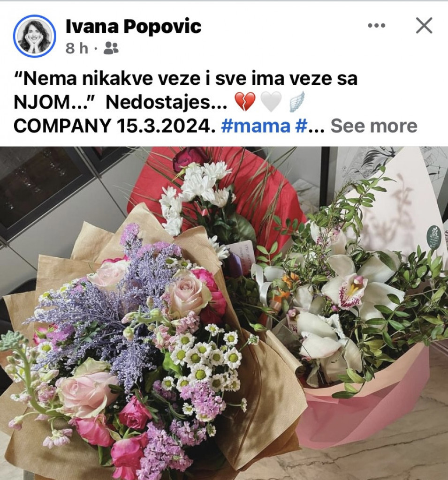
Task: Close the post with the X button
Action: [x=424, y=25]
